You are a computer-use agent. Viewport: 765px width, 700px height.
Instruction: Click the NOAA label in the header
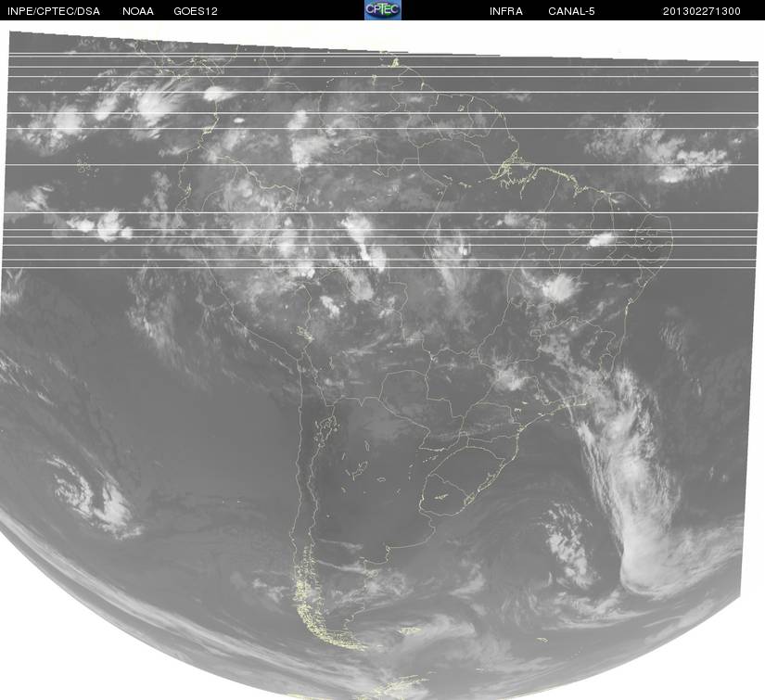point(138,11)
